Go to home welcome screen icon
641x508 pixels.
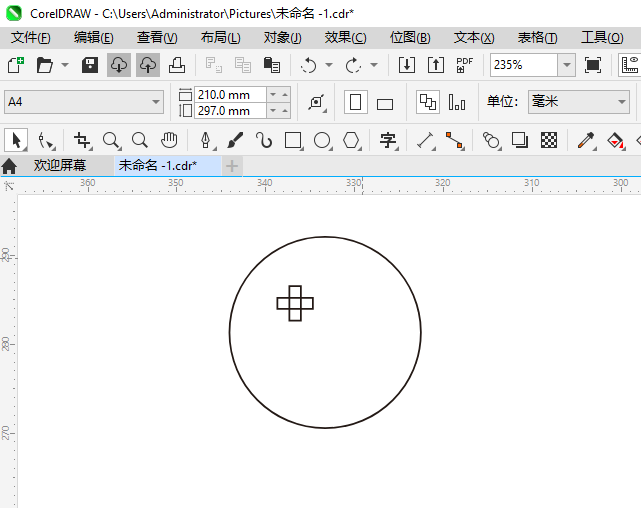coord(9,166)
